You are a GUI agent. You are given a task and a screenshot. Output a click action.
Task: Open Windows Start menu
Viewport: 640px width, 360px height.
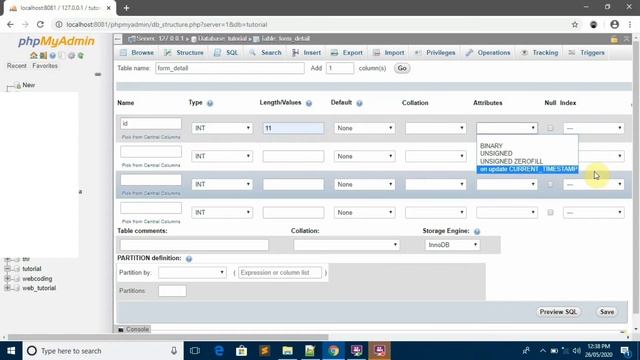click(11, 351)
